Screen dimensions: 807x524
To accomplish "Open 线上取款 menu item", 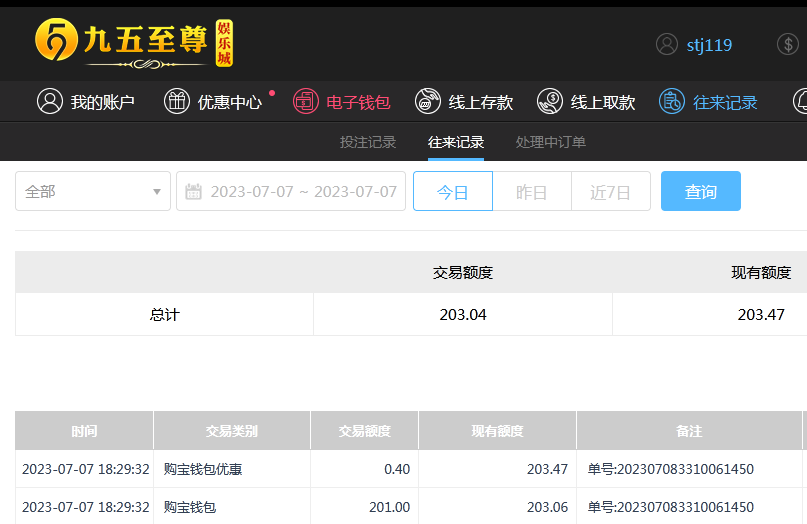I will [603, 102].
